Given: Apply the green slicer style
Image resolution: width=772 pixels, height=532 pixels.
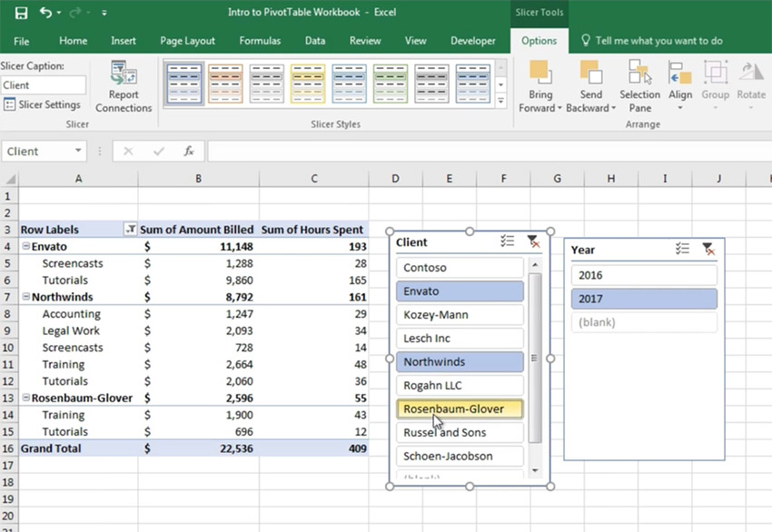Looking at the screenshot, I should coord(391,84).
